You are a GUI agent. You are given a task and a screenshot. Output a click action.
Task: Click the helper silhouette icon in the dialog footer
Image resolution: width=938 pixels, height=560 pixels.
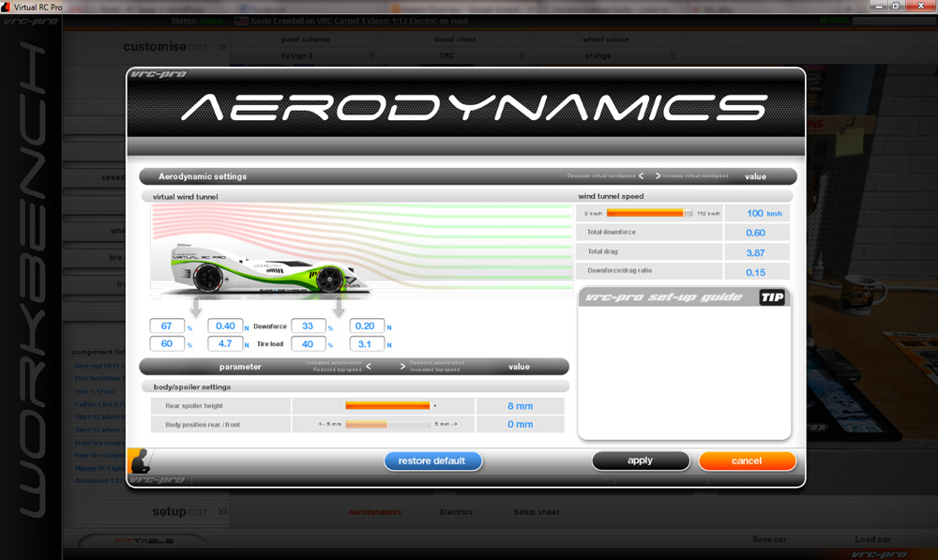click(x=140, y=461)
